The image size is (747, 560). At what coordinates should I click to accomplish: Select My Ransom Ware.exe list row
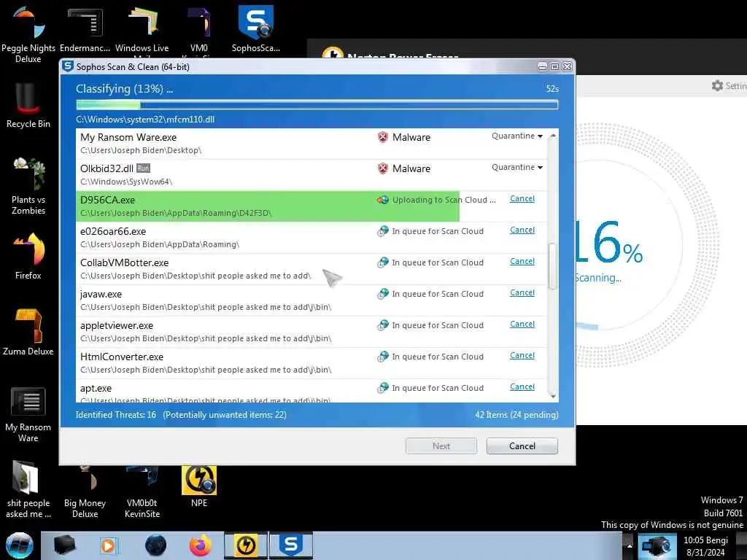(311, 144)
